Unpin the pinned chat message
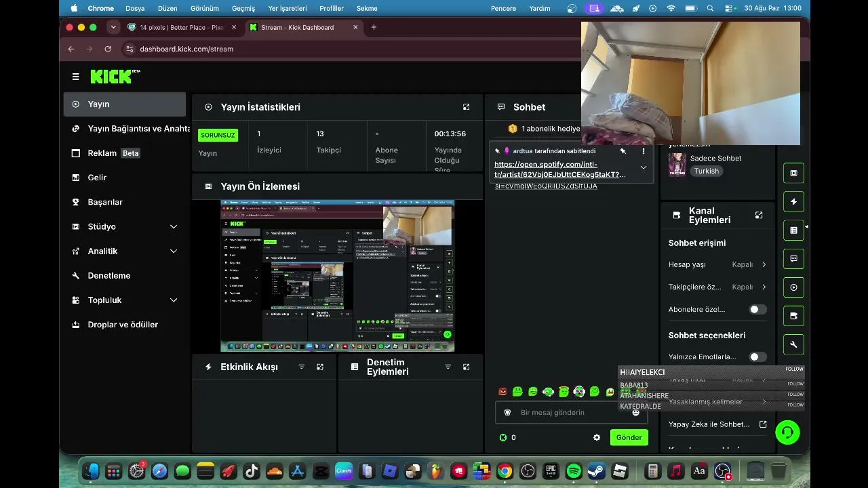The image size is (868, 488). click(623, 151)
